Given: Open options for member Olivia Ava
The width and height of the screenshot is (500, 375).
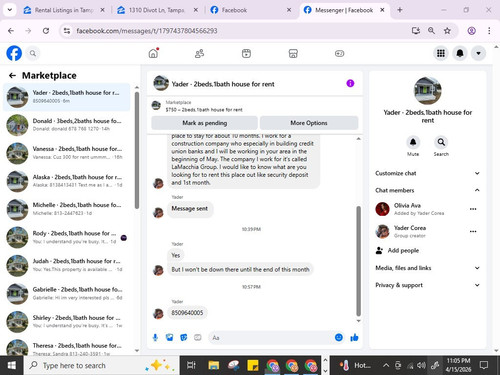Looking at the screenshot, I should point(473,209).
